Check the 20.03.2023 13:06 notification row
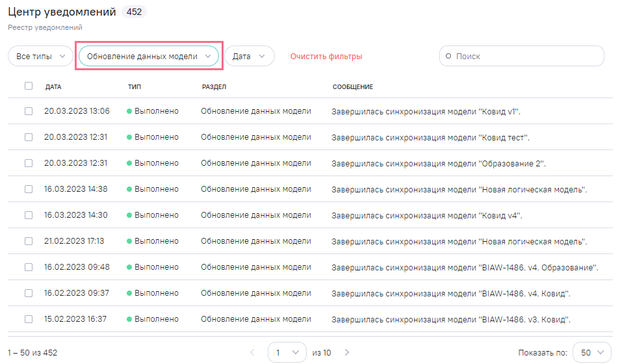Screen dimensions: 618x364 (x=29, y=111)
